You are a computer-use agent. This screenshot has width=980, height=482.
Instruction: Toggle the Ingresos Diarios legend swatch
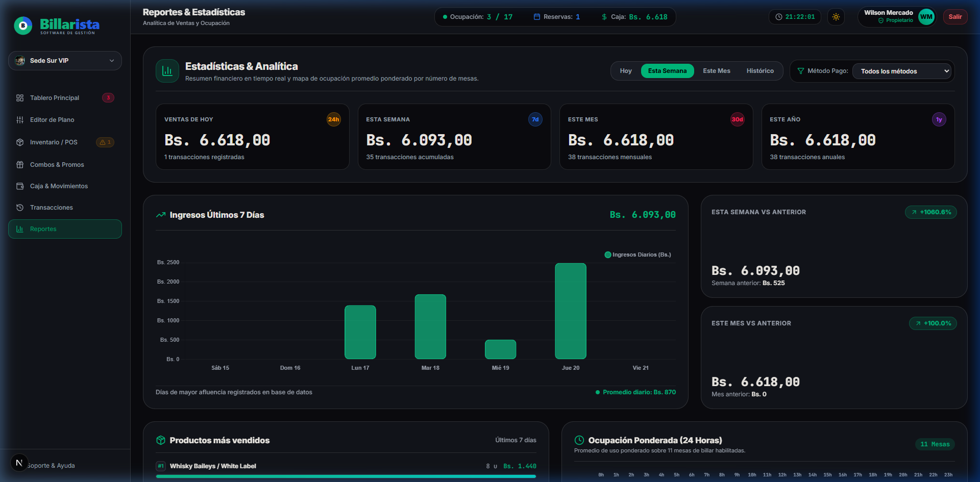[x=608, y=255]
